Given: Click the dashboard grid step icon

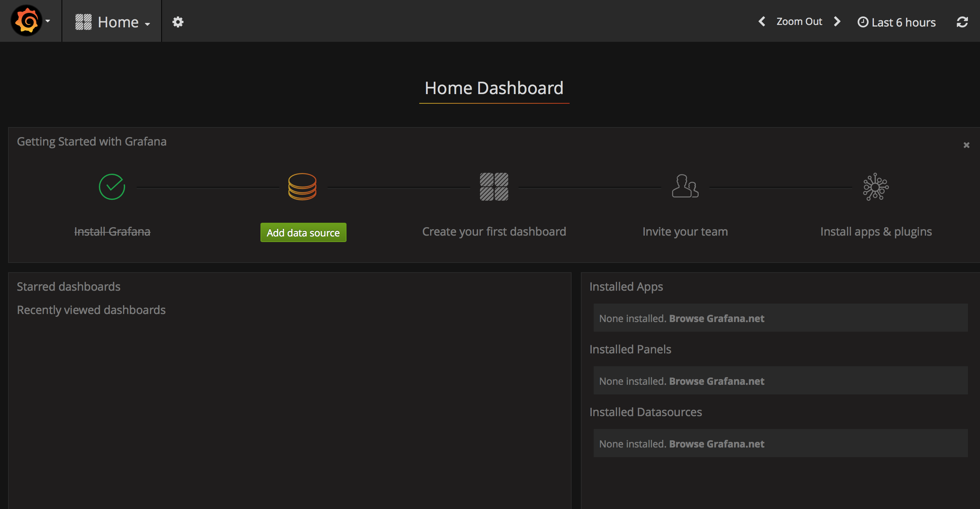Looking at the screenshot, I should (x=494, y=187).
